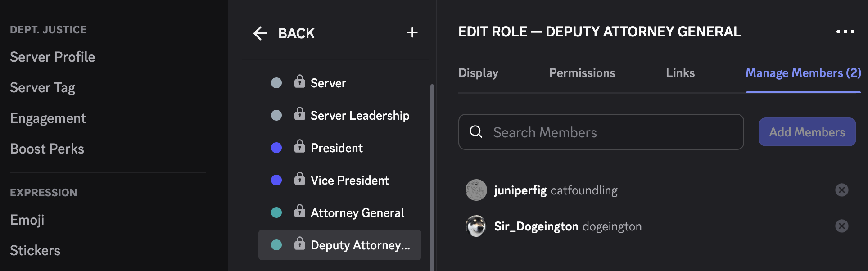Select the Server Leadership role
The height and width of the screenshot is (271, 868).
click(360, 116)
